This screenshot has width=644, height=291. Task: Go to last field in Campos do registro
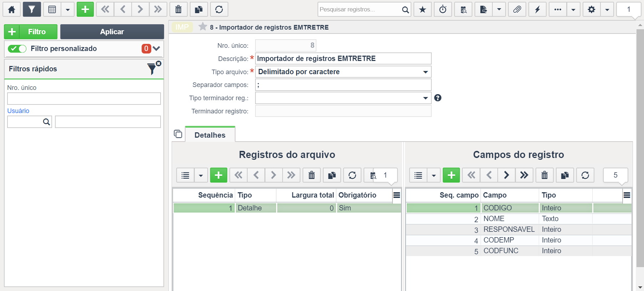pos(524,175)
